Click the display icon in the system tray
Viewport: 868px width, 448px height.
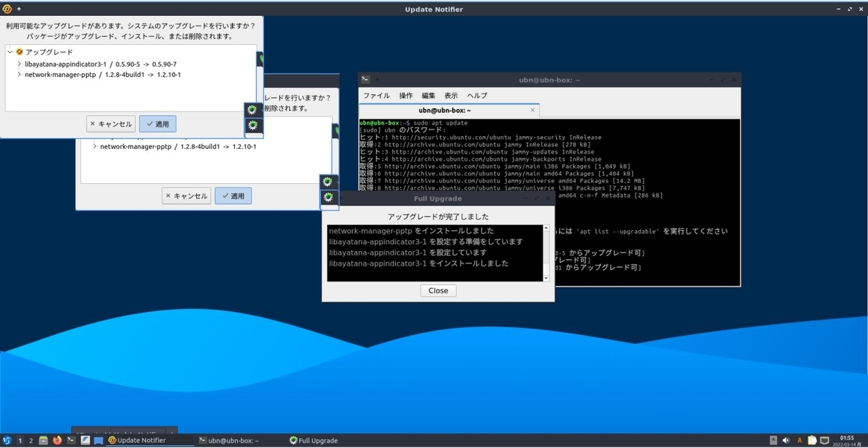click(825, 439)
